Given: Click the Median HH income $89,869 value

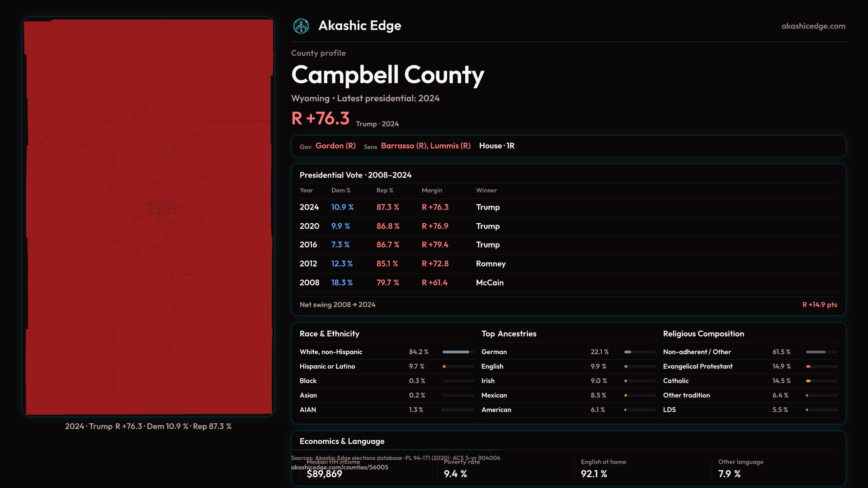Looking at the screenshot, I should pyautogui.click(x=324, y=474).
